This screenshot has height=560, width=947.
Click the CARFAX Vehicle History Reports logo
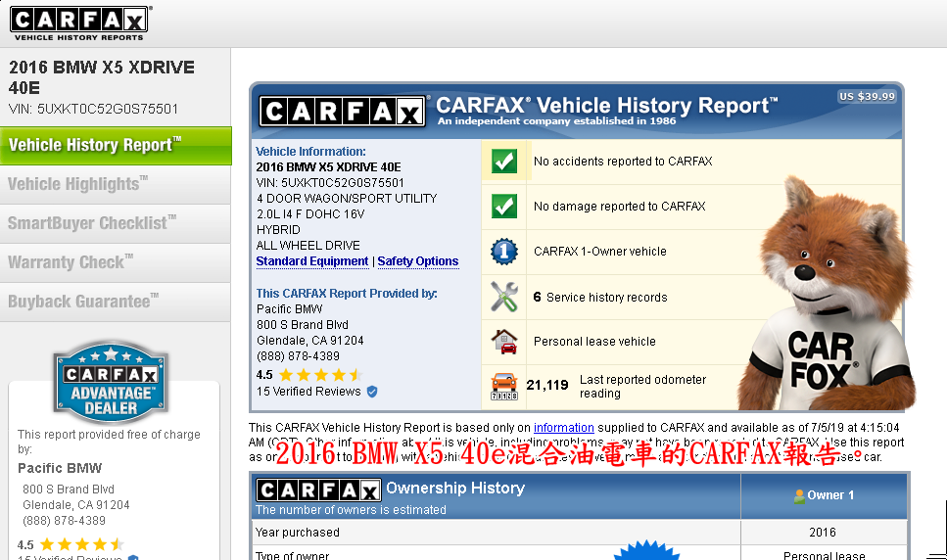coord(79,23)
